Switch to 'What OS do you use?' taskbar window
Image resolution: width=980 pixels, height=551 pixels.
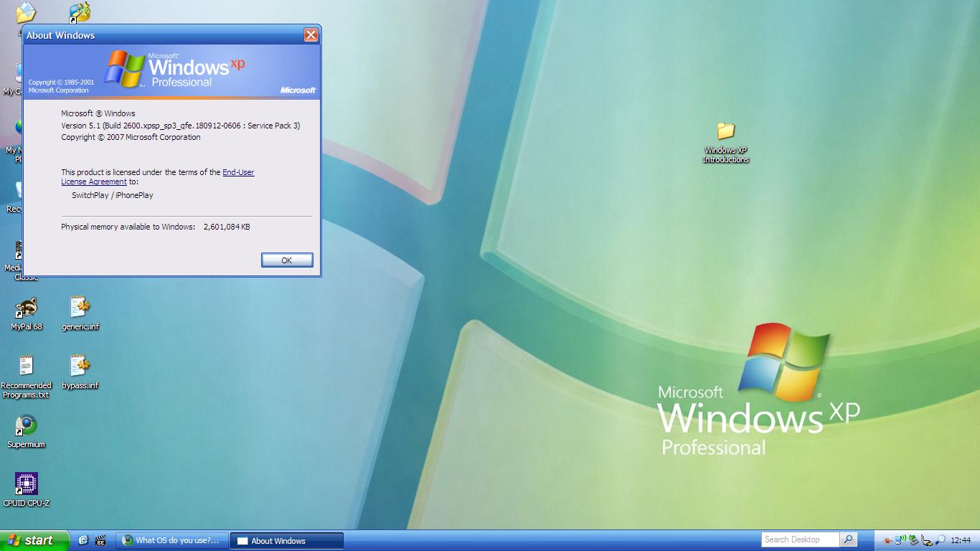pyautogui.click(x=173, y=540)
